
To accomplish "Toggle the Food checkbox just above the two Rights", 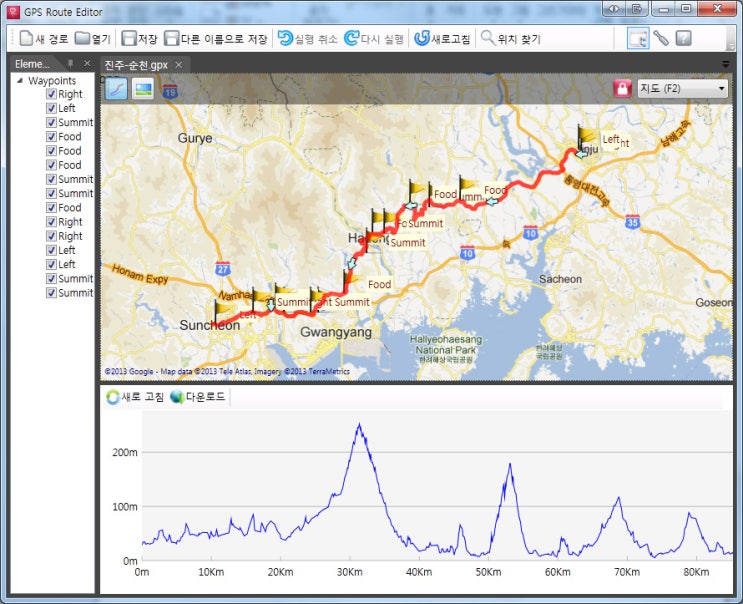I will 52,207.
